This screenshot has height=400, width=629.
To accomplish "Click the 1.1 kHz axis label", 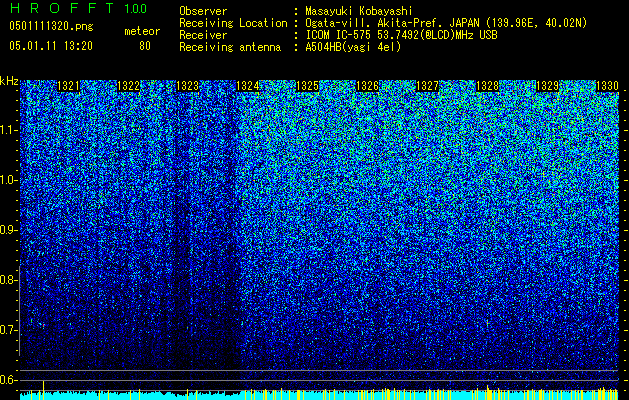I will pyautogui.click(x=8, y=130).
